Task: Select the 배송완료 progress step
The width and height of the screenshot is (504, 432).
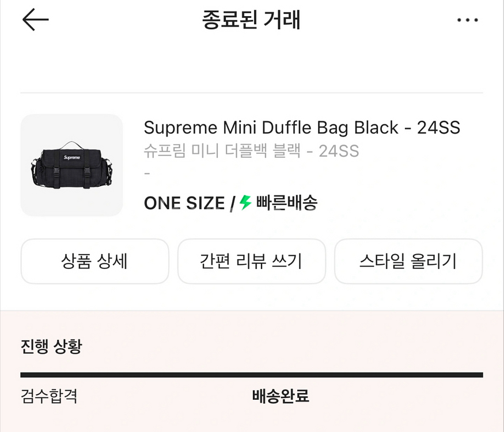Action: pos(281,396)
